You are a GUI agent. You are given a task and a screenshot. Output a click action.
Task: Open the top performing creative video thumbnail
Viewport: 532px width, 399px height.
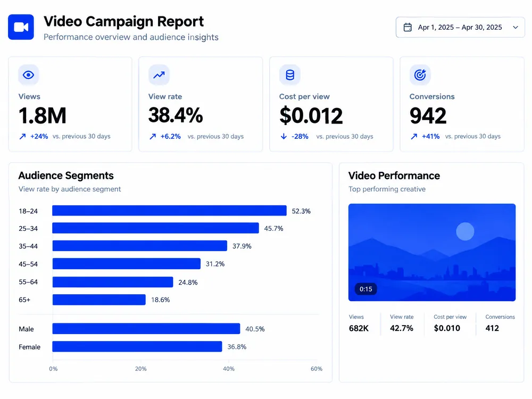pos(432,252)
